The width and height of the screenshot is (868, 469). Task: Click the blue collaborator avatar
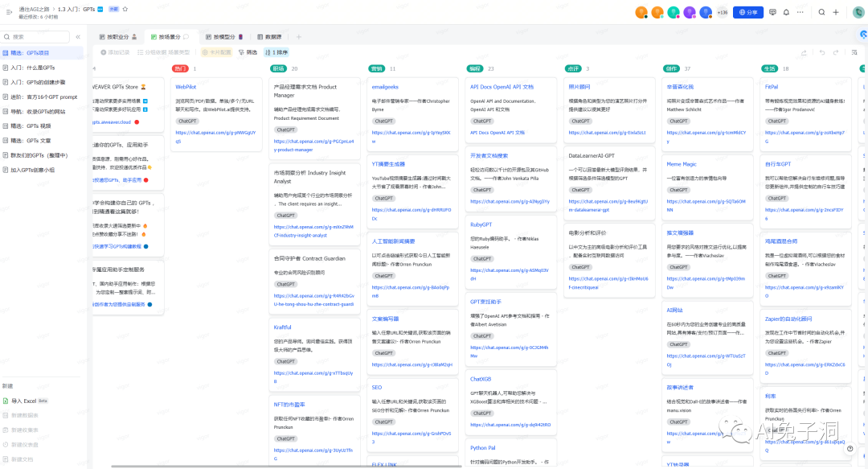point(706,12)
